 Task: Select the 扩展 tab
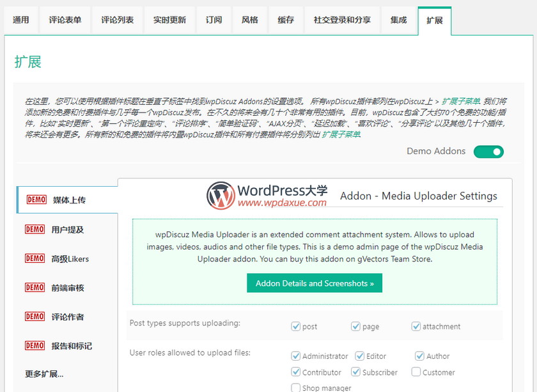coord(435,20)
